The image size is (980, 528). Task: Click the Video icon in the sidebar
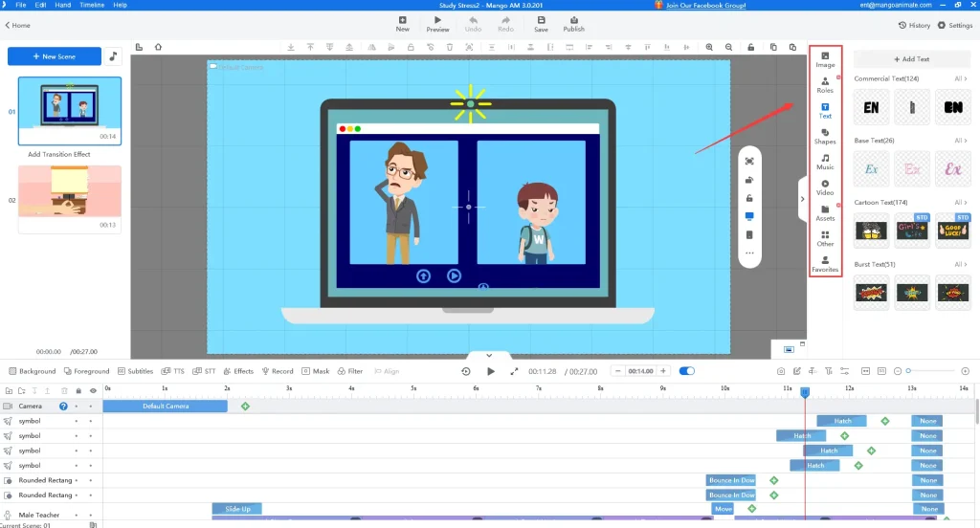coord(825,187)
